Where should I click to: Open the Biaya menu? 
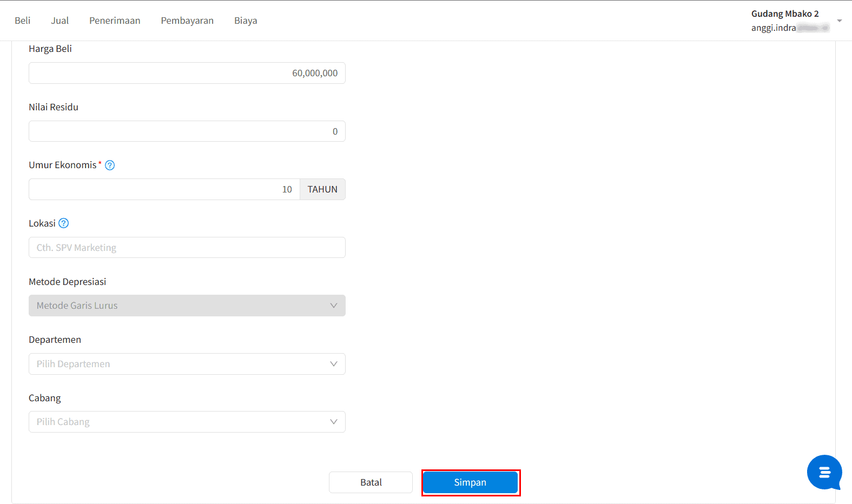coord(246,21)
